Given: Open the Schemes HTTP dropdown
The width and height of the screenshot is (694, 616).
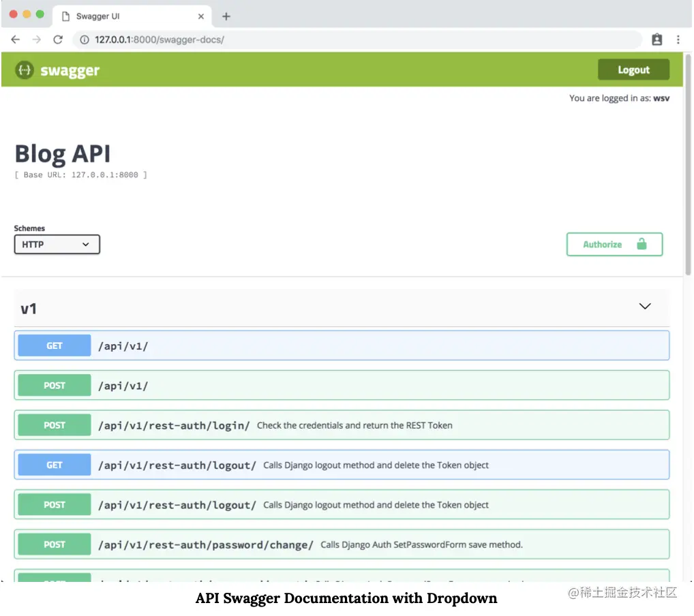Looking at the screenshot, I should 57,244.
